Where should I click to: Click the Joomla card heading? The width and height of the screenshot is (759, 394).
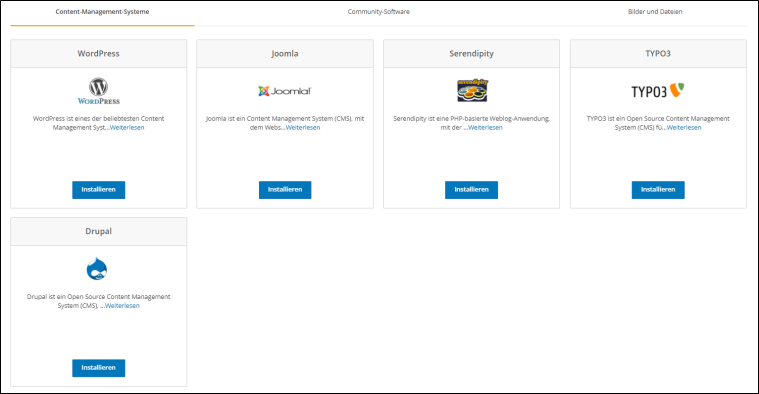click(x=285, y=54)
